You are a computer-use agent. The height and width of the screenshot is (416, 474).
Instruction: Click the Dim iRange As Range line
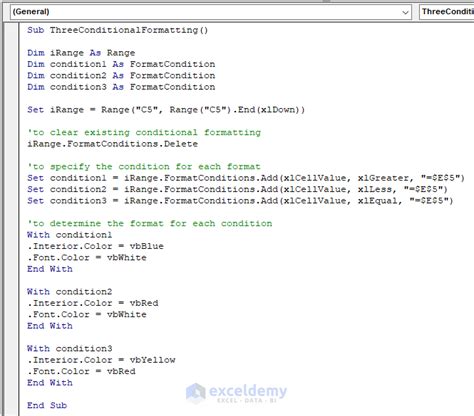click(81, 53)
